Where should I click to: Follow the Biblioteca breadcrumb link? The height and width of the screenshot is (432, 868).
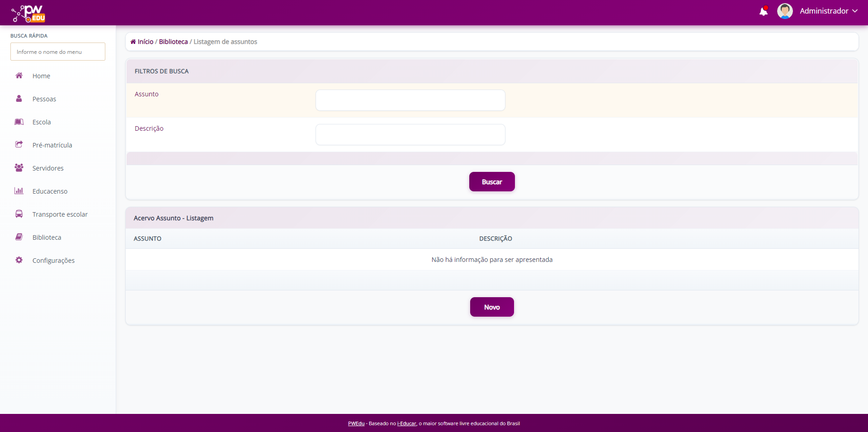[173, 42]
